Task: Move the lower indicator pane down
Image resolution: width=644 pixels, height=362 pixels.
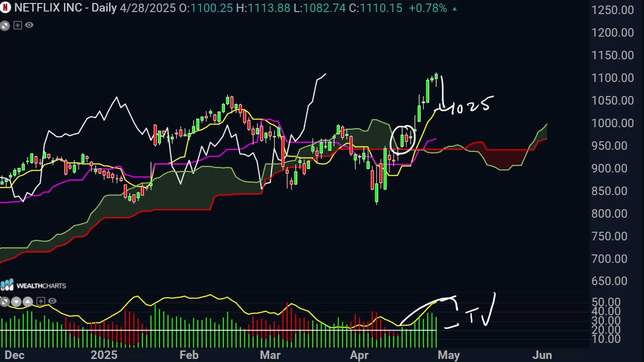Action: coord(16,302)
